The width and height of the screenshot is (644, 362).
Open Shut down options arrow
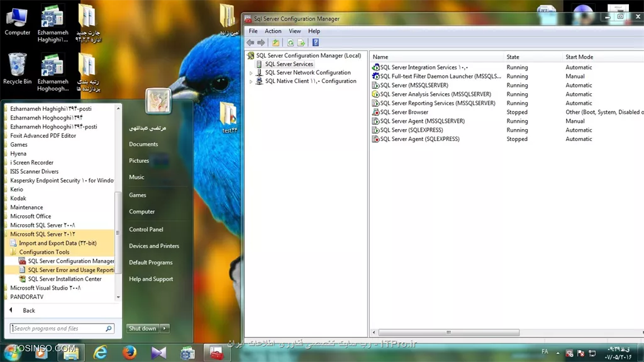(165, 328)
